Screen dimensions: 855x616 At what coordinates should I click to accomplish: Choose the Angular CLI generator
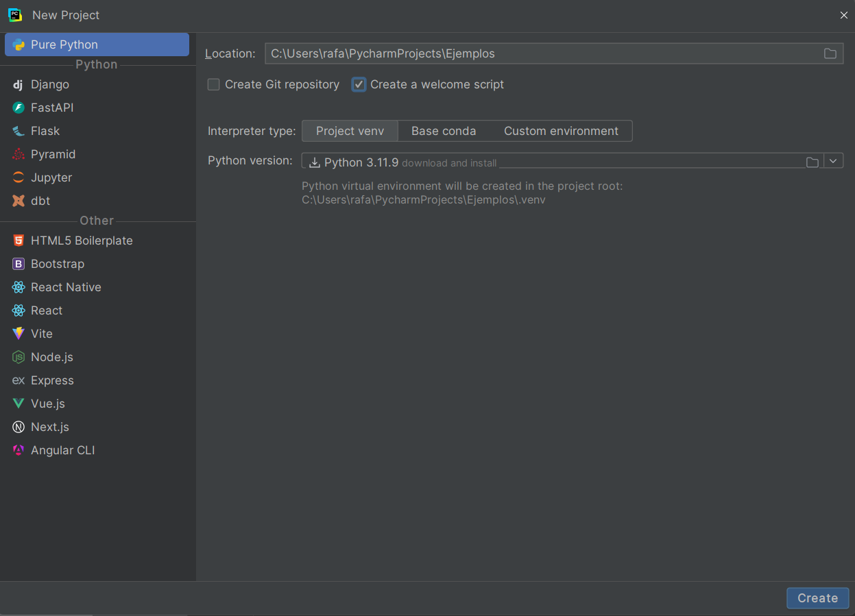coord(63,450)
